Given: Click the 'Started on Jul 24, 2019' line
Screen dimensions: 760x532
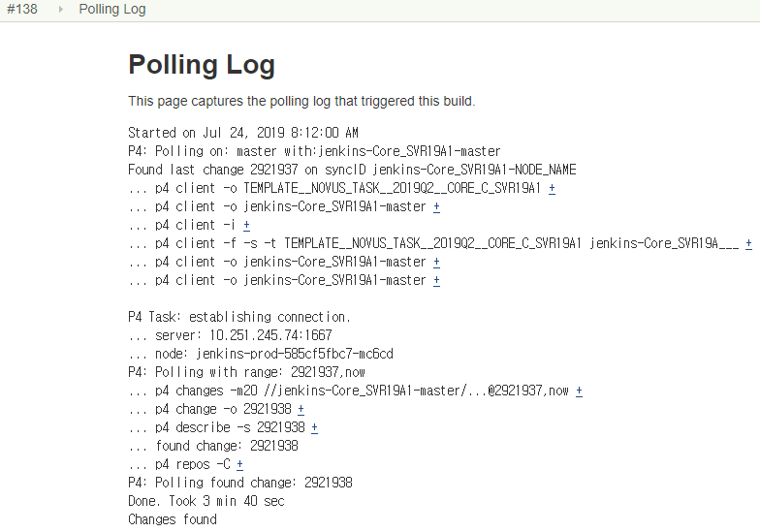Looking at the screenshot, I should tap(243, 133).
